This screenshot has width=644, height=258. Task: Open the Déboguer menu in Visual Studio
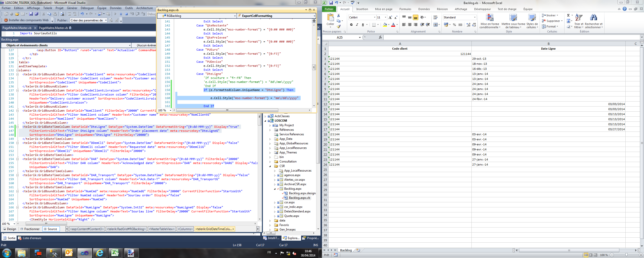87,8
